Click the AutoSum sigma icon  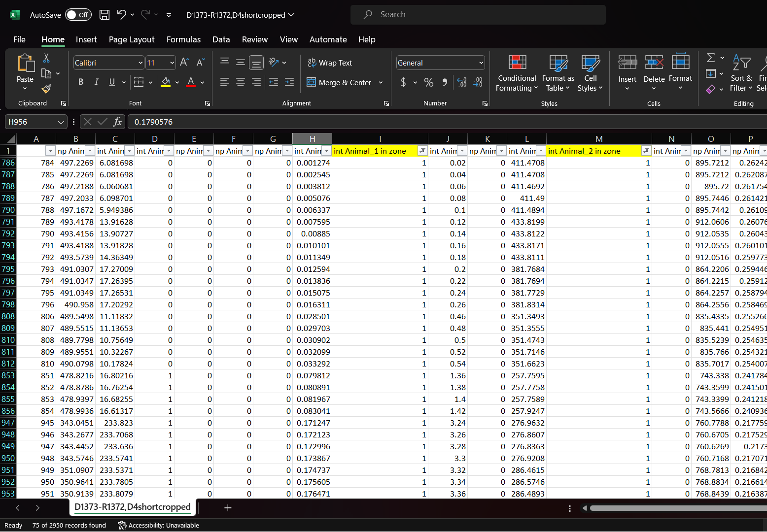point(711,58)
